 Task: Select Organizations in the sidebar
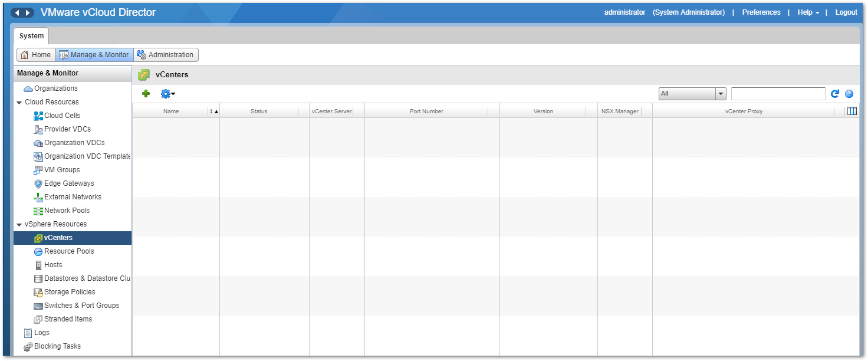pos(56,88)
